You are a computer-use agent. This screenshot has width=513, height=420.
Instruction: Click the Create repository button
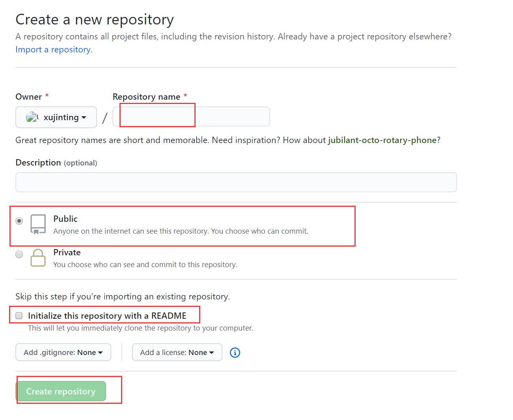pos(61,391)
